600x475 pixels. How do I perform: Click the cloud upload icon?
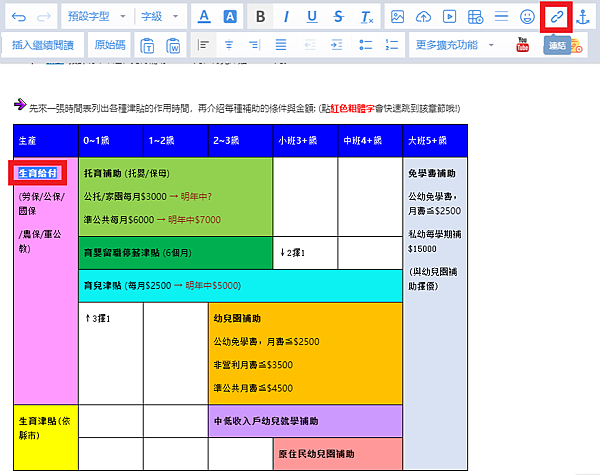coord(423,16)
